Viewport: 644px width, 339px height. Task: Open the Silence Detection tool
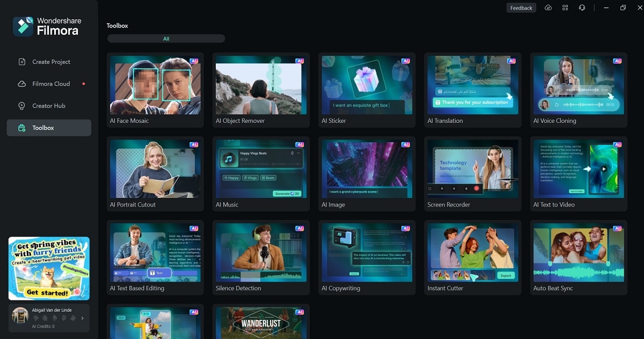[x=261, y=257]
